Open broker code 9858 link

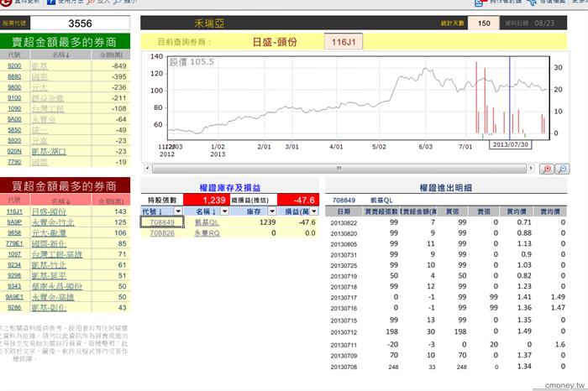[14, 233]
